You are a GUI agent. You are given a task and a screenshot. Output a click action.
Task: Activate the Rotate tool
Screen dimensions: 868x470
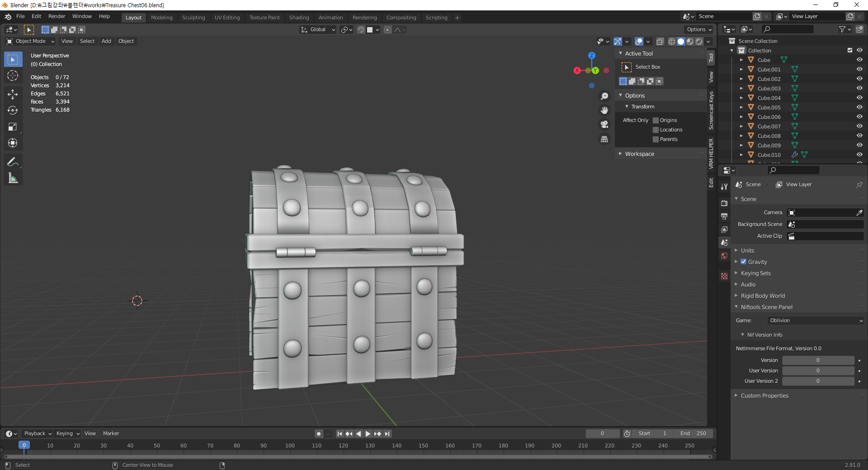point(13,110)
